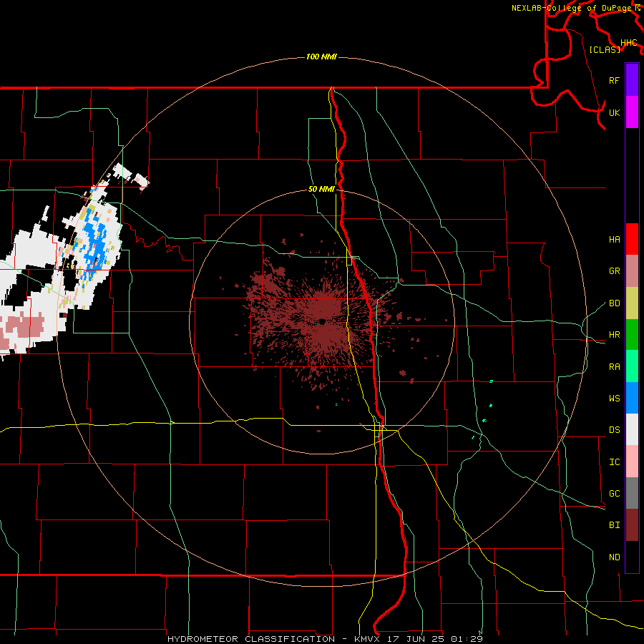Click the GR legend label
Image resolution: width=644 pixels, height=644 pixels.
[x=614, y=271]
